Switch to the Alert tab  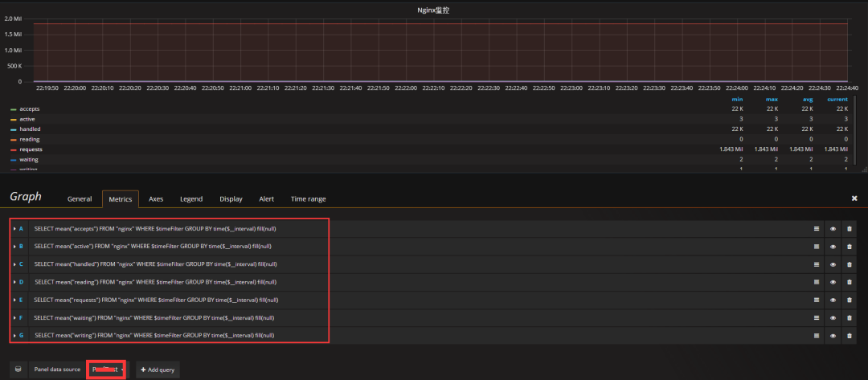266,199
